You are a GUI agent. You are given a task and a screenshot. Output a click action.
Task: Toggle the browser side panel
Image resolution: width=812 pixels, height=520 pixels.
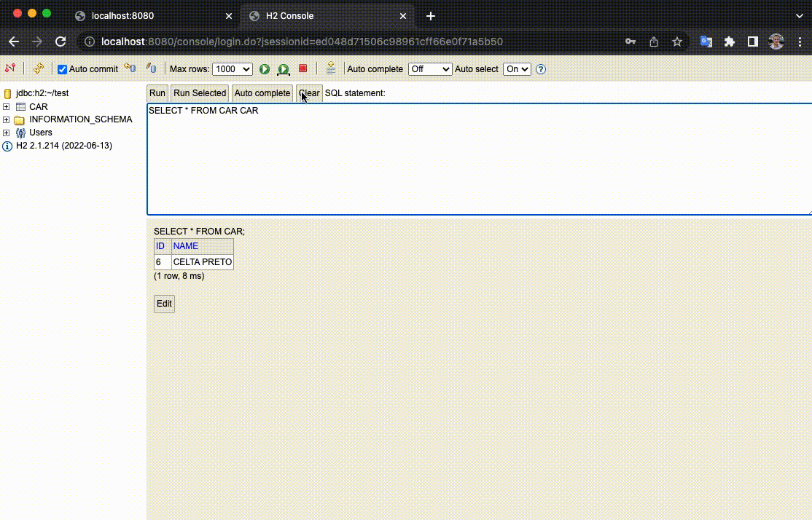click(x=753, y=42)
